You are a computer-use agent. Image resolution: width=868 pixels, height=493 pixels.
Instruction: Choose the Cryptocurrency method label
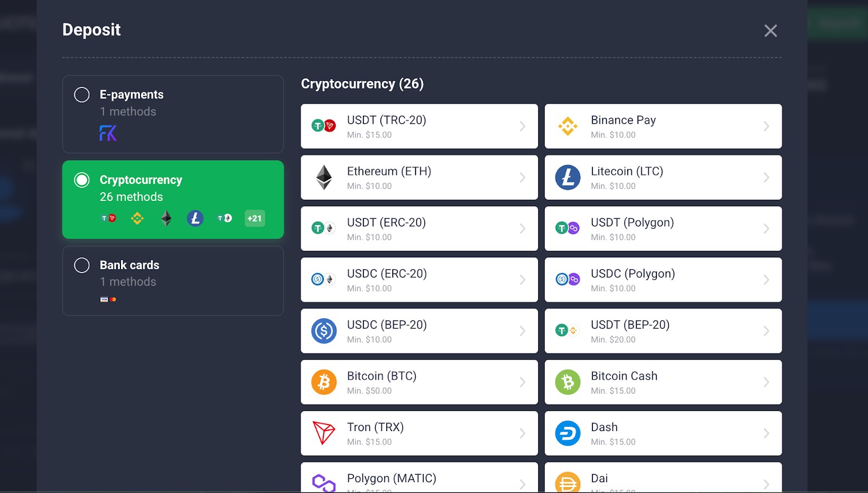[x=141, y=180]
